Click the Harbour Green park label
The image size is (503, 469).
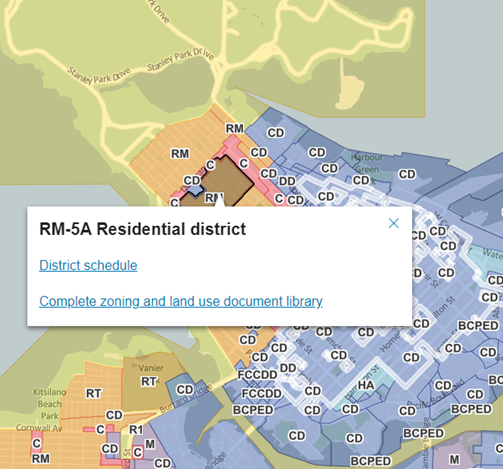pos(367,163)
